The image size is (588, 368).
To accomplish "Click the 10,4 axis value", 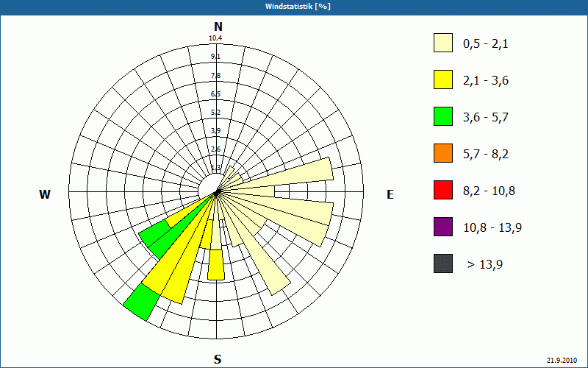I will pos(215,38).
